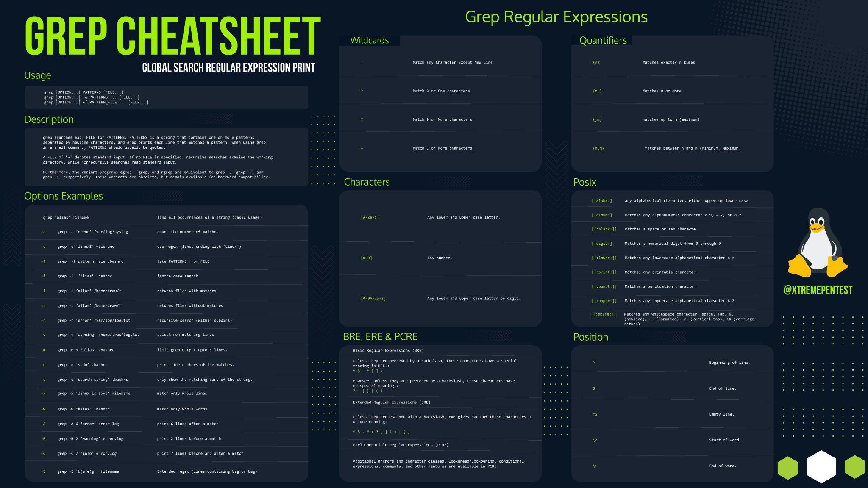Click the white hexagon shape
This screenshot has height=488, width=868.
821,466
